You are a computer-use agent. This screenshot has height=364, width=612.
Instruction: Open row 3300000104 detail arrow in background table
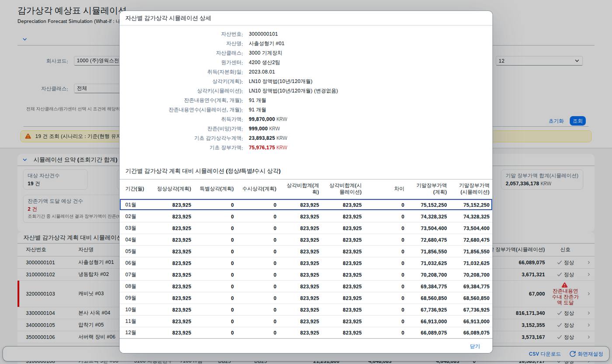[x=589, y=313]
